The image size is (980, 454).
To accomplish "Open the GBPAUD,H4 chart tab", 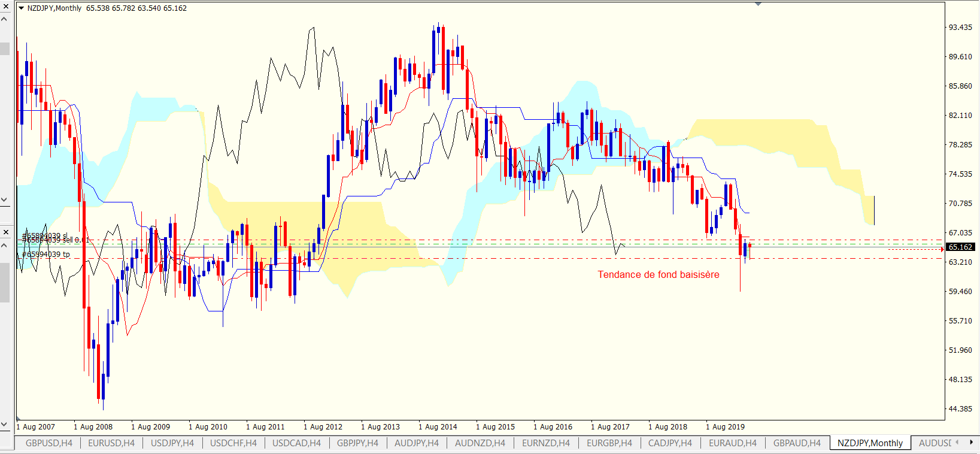I will (x=797, y=443).
